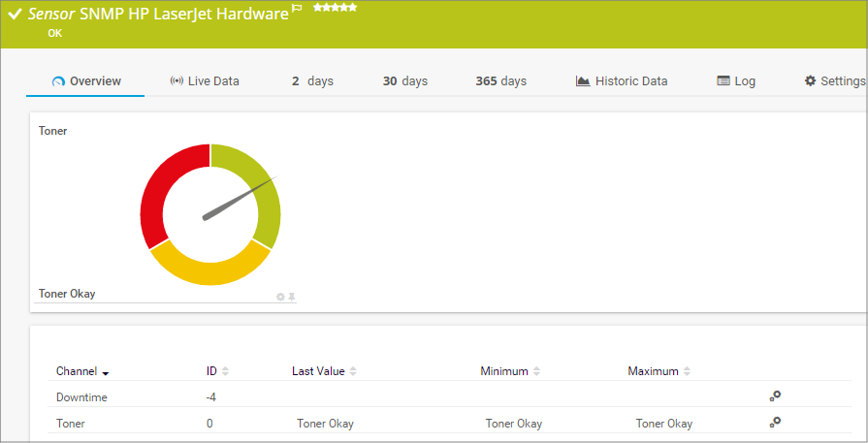The width and height of the screenshot is (868, 443).
Task: Select the Downtime channel row name
Action: click(81, 397)
